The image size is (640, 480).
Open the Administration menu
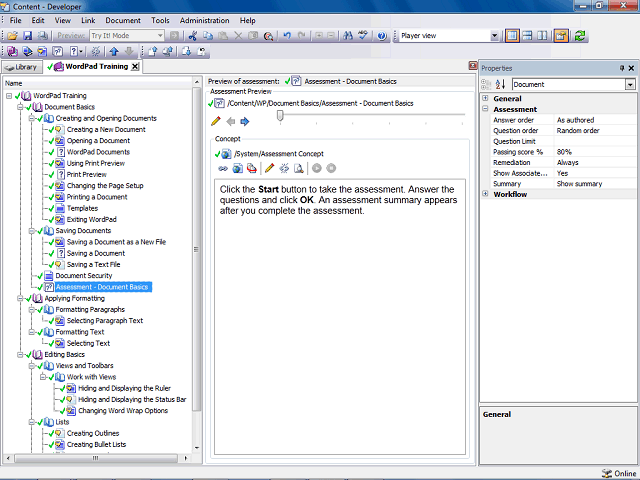tap(204, 20)
